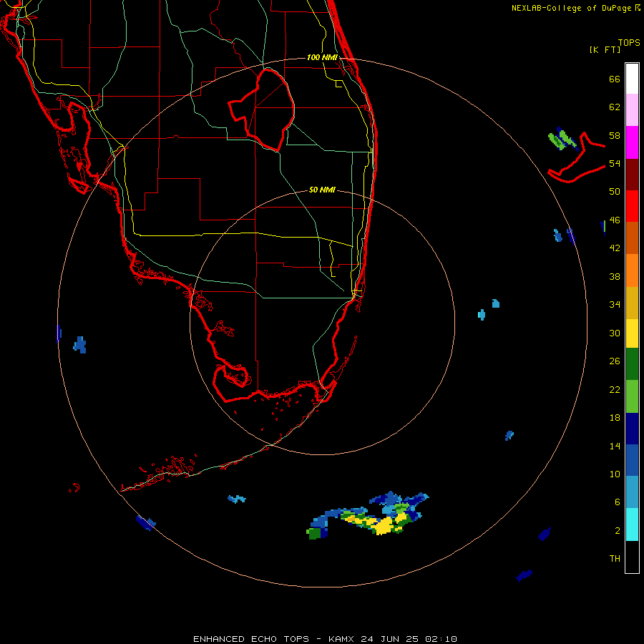Click the [K FT] units label
644x644 pixels.
605,49
